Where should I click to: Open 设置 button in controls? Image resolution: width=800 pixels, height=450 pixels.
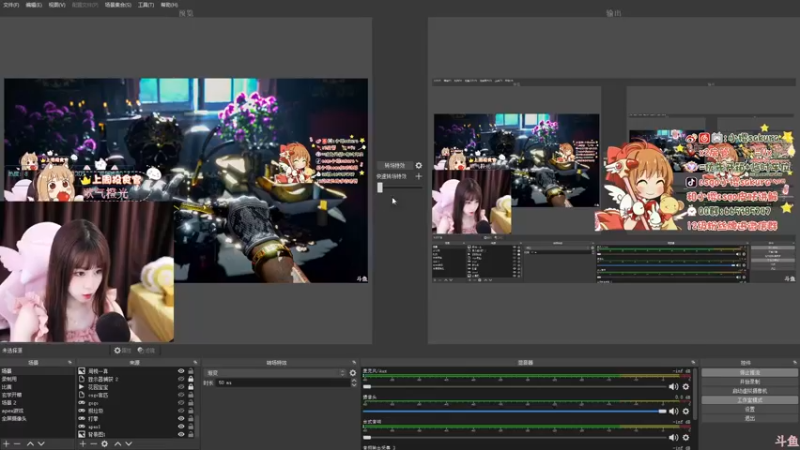pyautogui.click(x=749, y=409)
